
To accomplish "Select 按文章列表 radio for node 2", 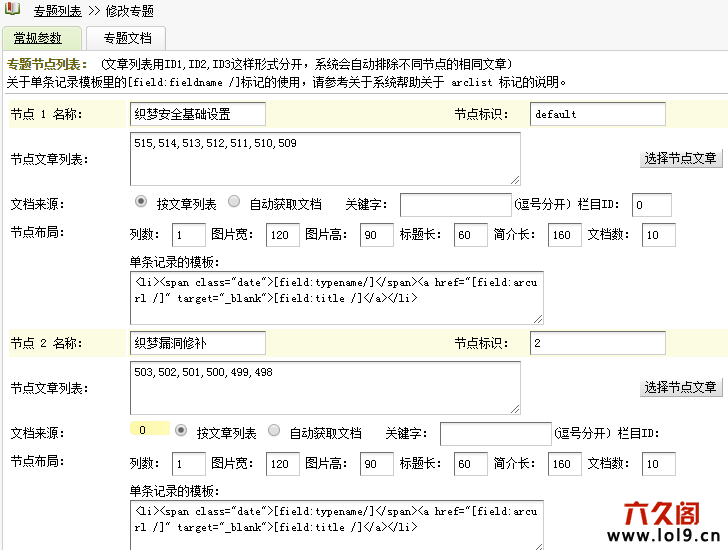I will click(181, 431).
